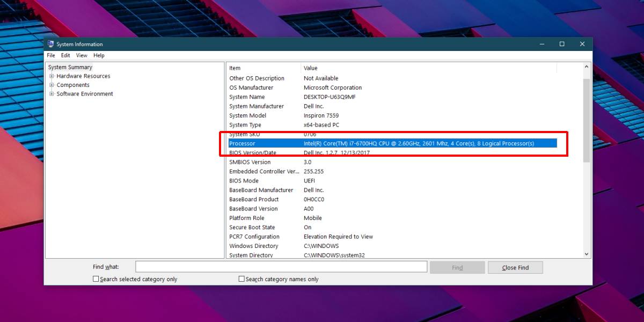Enable Search selected category only

coord(96,279)
